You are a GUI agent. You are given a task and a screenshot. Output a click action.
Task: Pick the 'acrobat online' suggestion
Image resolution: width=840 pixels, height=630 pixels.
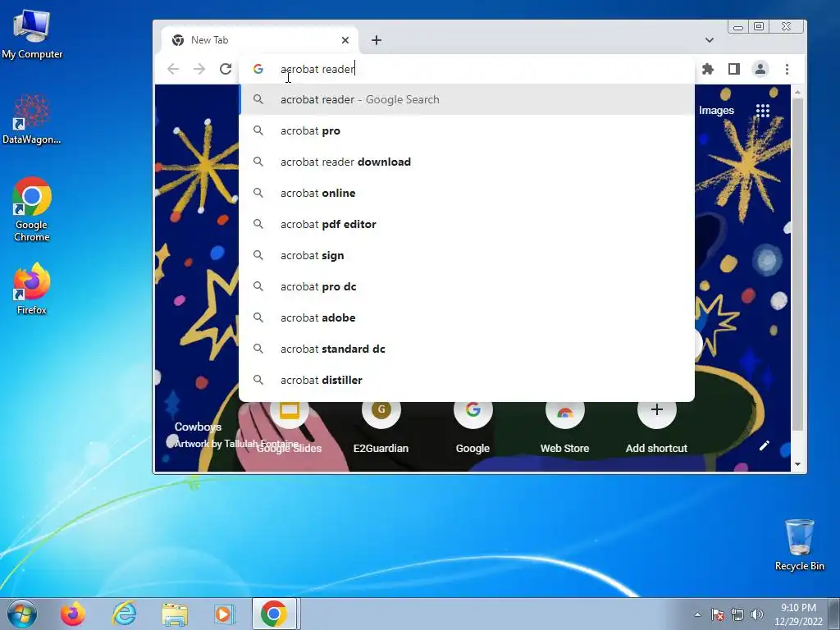click(x=467, y=193)
